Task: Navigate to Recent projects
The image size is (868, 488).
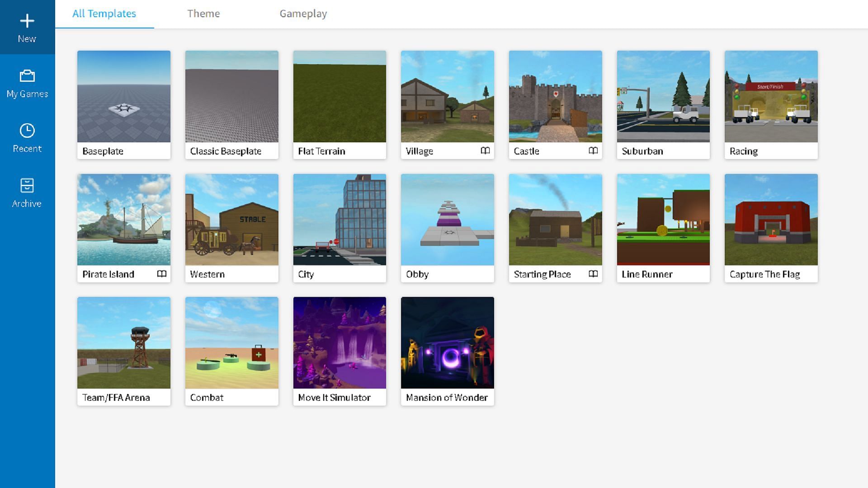Action: [x=27, y=138]
